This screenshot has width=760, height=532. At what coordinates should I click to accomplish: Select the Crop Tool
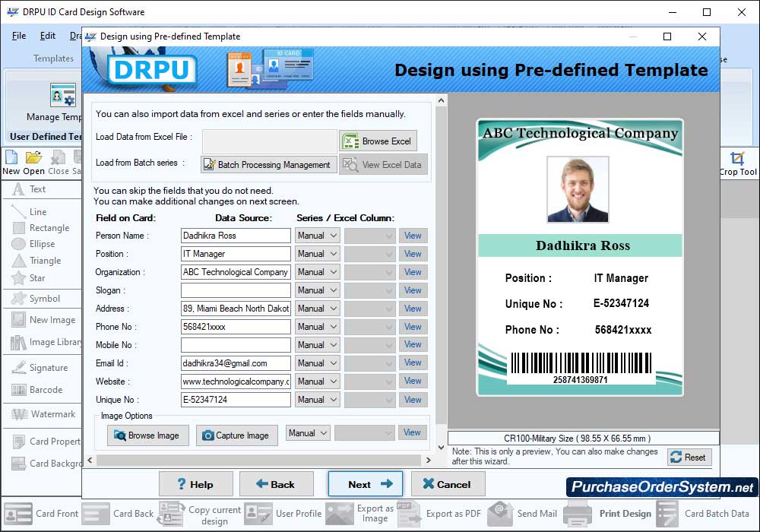click(x=738, y=163)
